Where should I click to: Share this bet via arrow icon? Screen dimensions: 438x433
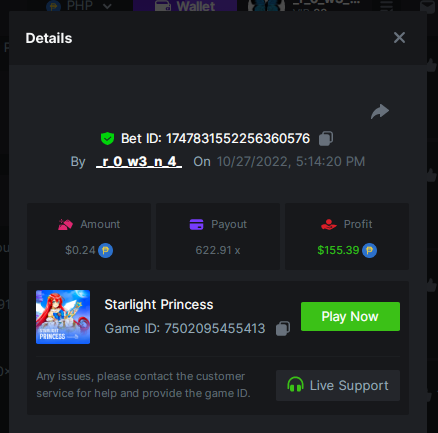coord(380,112)
